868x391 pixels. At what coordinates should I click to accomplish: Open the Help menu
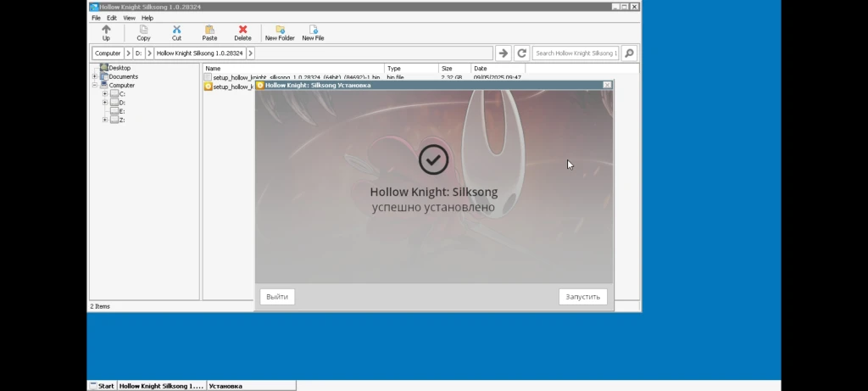[147, 18]
